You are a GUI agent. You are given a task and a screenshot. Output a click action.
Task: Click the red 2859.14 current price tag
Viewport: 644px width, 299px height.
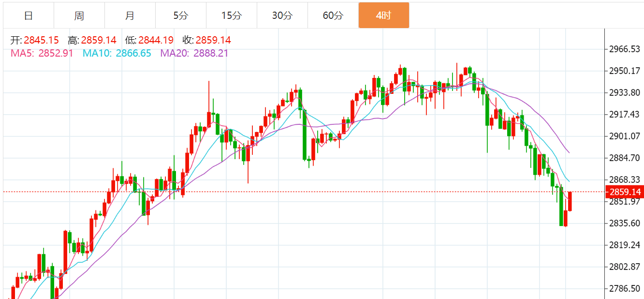625,192
